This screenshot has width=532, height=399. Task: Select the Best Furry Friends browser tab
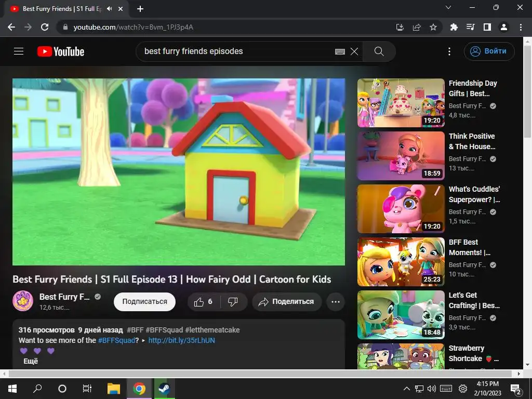pos(66,9)
